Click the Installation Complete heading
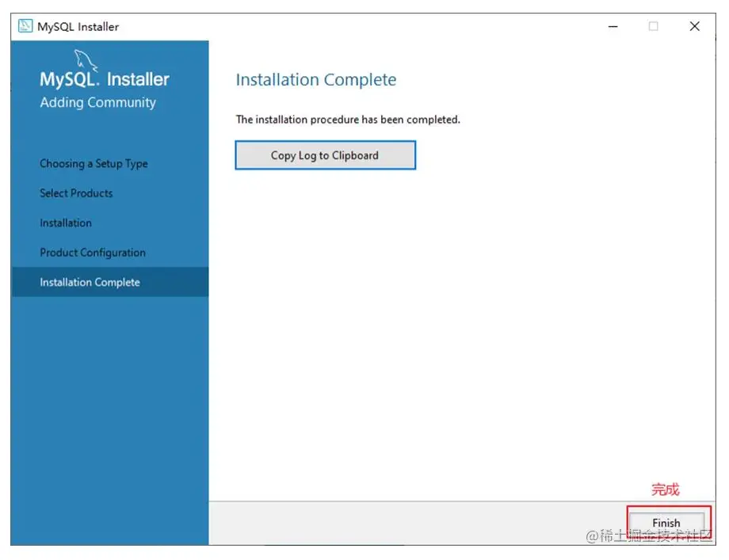The height and width of the screenshot is (560, 729). pos(316,80)
